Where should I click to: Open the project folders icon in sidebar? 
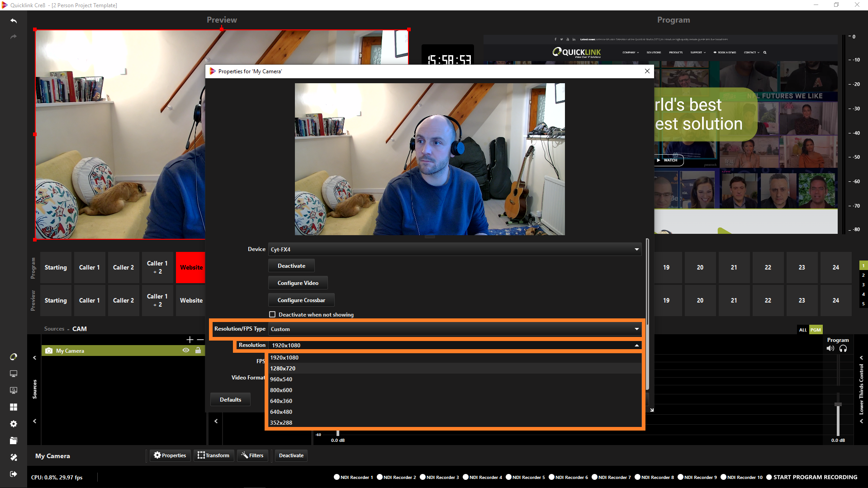(14, 441)
